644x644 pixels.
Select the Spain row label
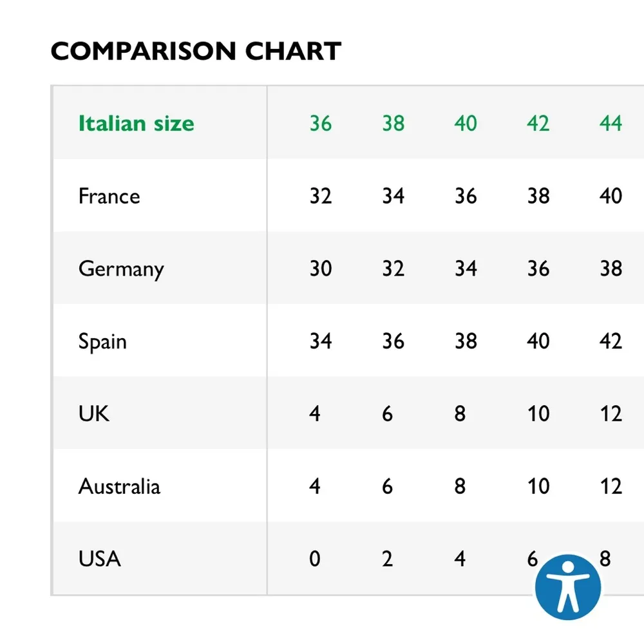[x=102, y=341]
